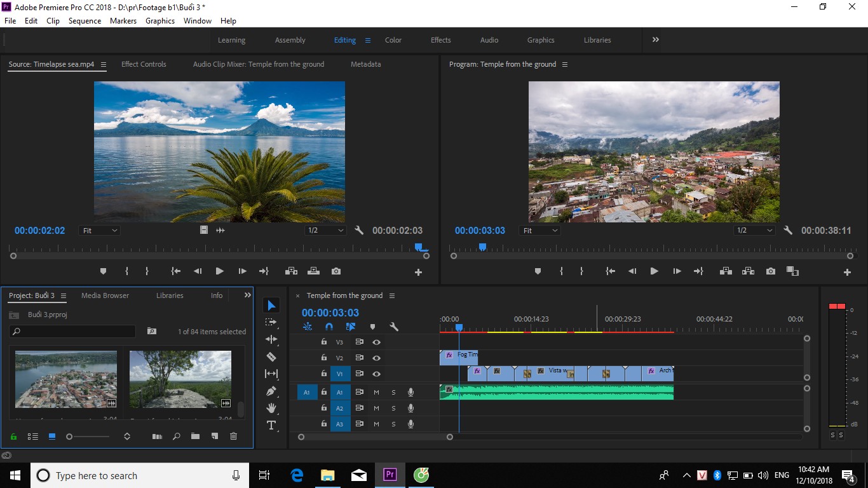Select the Pen tool
The width and height of the screenshot is (868, 488).
(x=271, y=391)
